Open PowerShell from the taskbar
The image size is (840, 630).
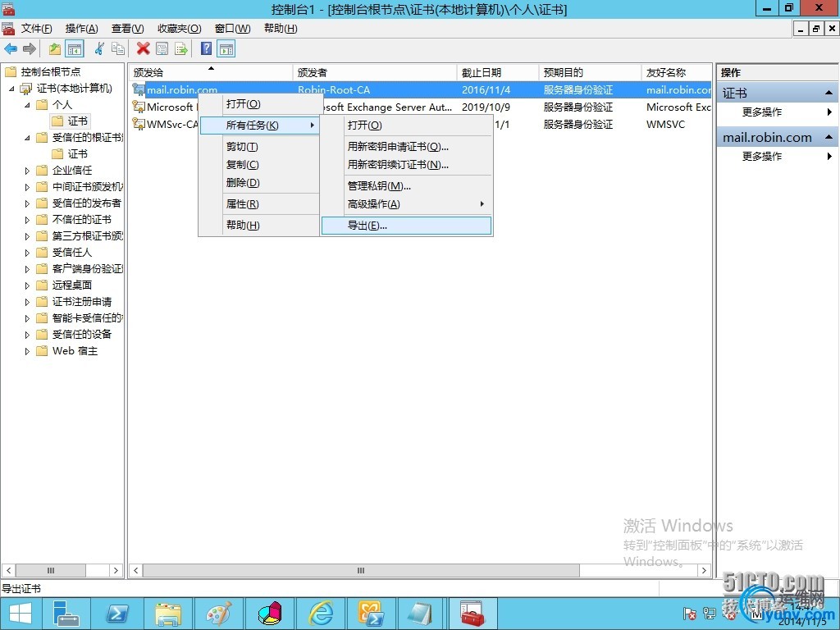(x=118, y=614)
